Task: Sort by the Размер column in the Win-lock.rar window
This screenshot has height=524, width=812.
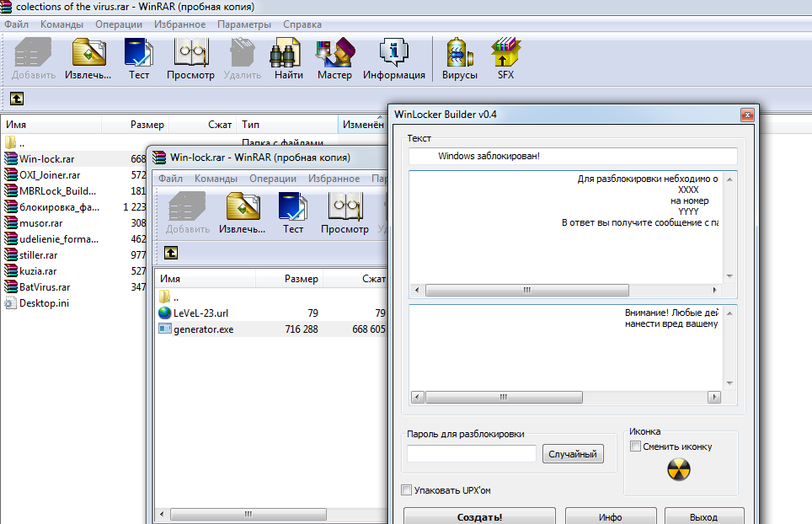Action: pyautogui.click(x=290, y=279)
